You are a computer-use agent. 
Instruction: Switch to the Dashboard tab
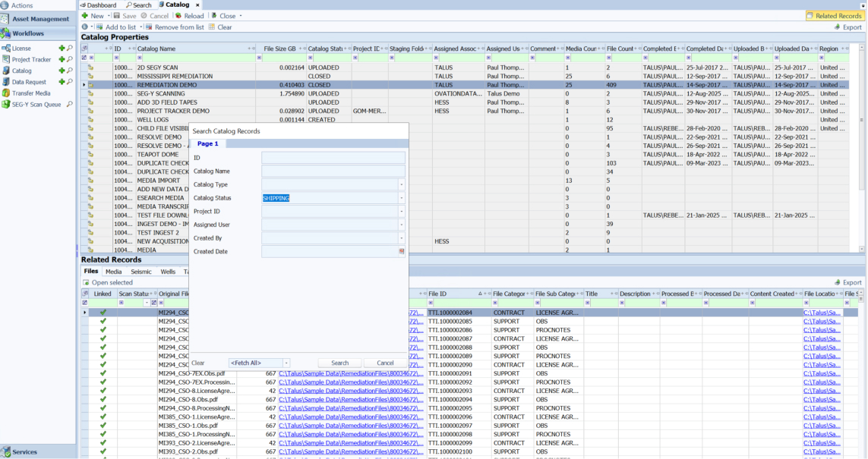[x=101, y=5]
